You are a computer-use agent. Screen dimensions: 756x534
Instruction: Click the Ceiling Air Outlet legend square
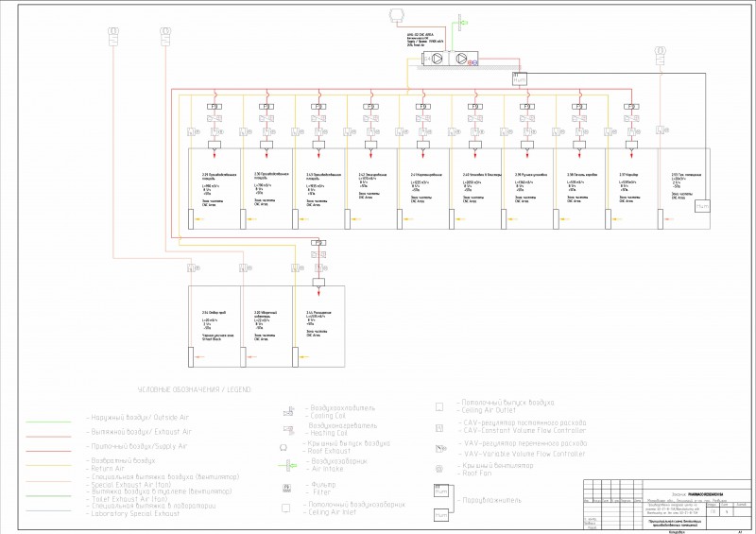pos(439,407)
